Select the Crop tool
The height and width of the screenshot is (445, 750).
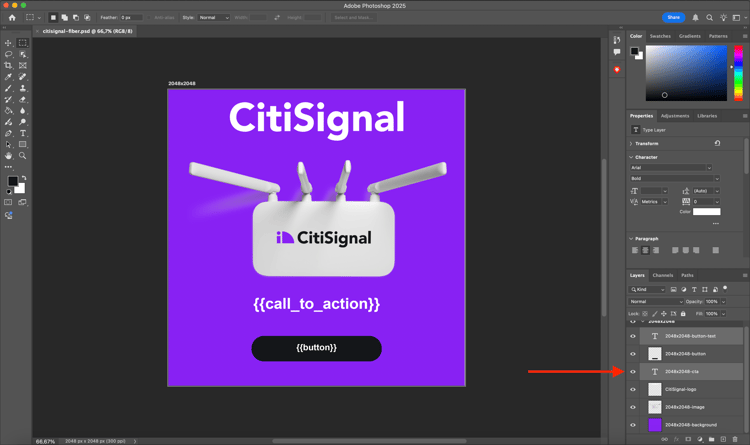9,65
